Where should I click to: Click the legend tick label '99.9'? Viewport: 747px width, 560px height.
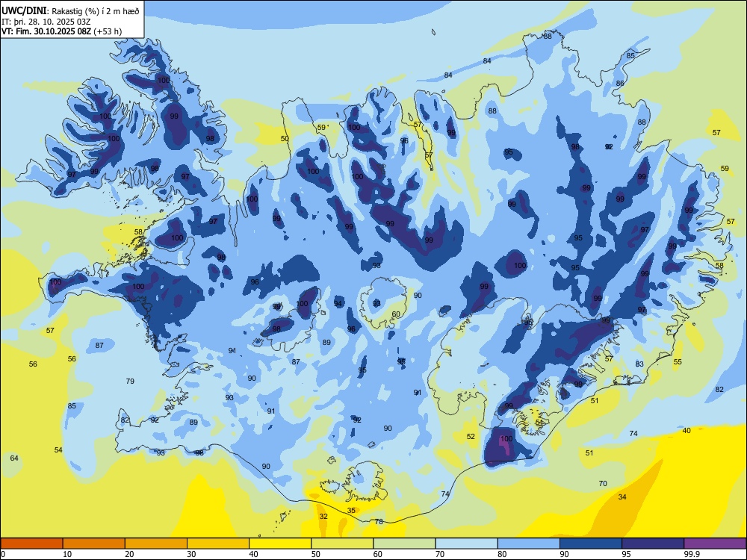point(691,554)
